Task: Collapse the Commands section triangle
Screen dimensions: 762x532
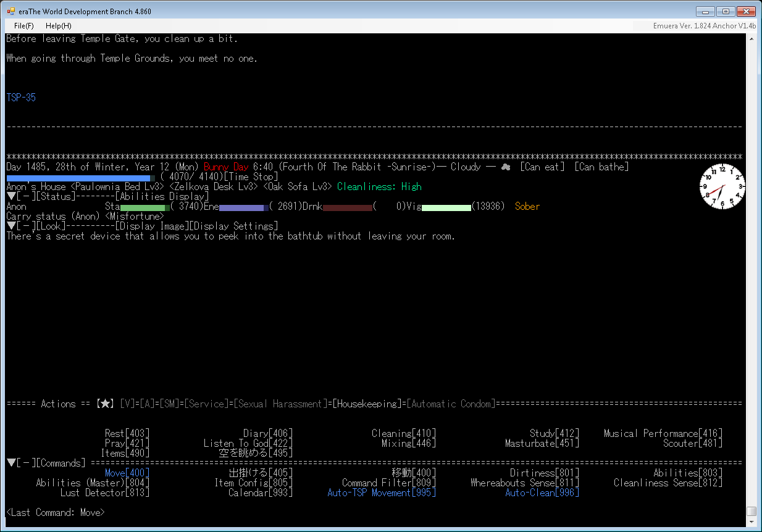Action: [x=10, y=463]
